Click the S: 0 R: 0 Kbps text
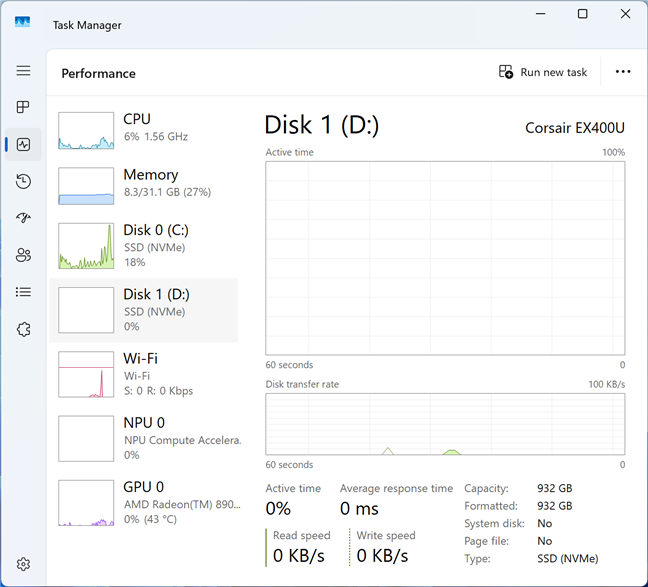The image size is (648, 587). (x=158, y=391)
